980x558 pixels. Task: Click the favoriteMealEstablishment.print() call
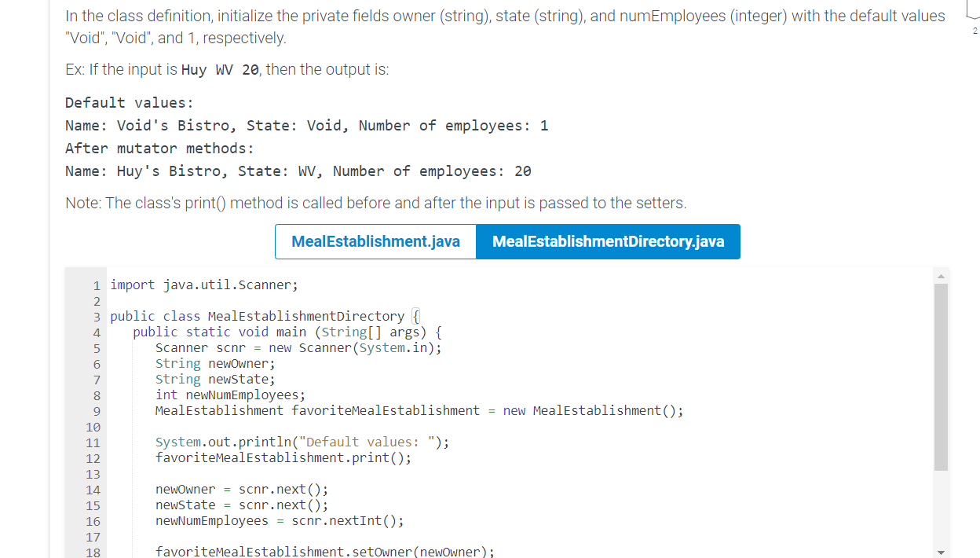[x=283, y=457]
